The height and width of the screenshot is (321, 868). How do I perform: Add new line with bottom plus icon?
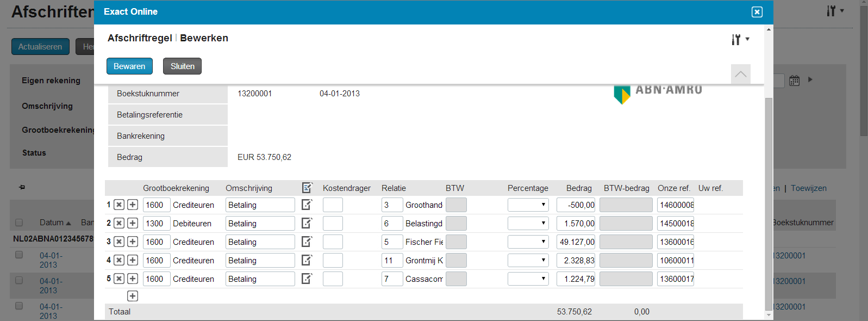[x=133, y=296]
